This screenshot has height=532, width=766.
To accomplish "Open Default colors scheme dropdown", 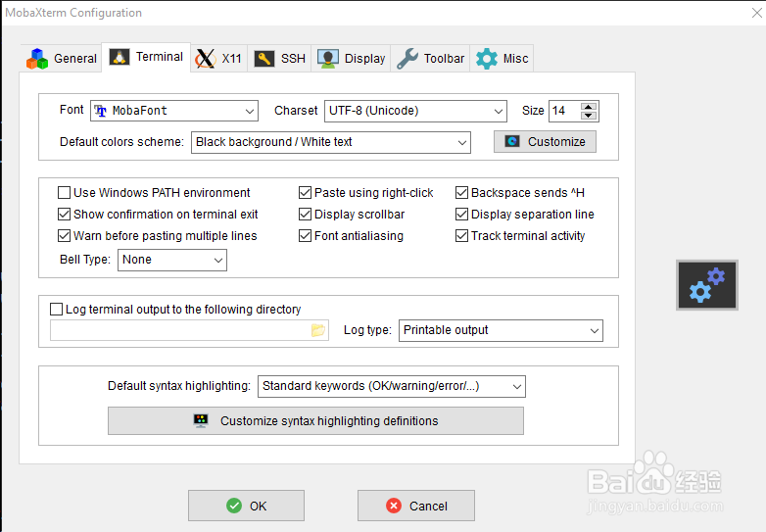I will (331, 142).
